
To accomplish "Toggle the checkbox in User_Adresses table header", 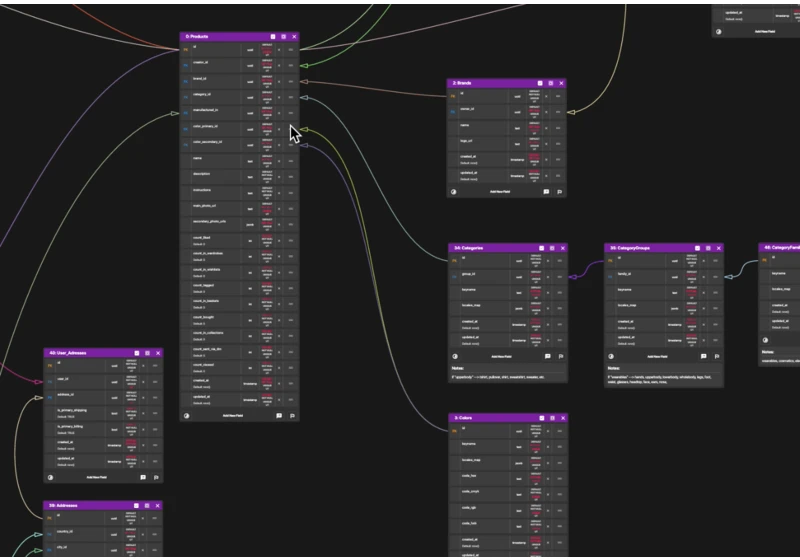I will click(x=137, y=353).
